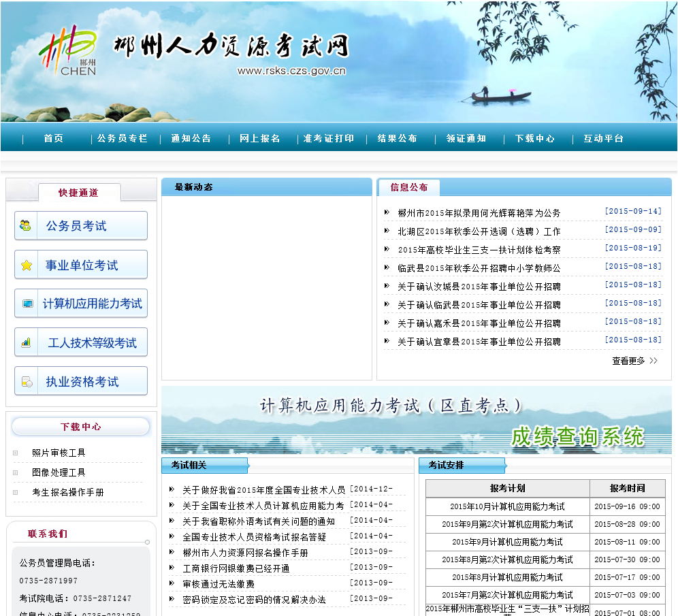Screen dimensions: 678x616
Task: Open 关于确认汝城县2015年事业单位公开招聘 announcement
Action: coord(479,286)
